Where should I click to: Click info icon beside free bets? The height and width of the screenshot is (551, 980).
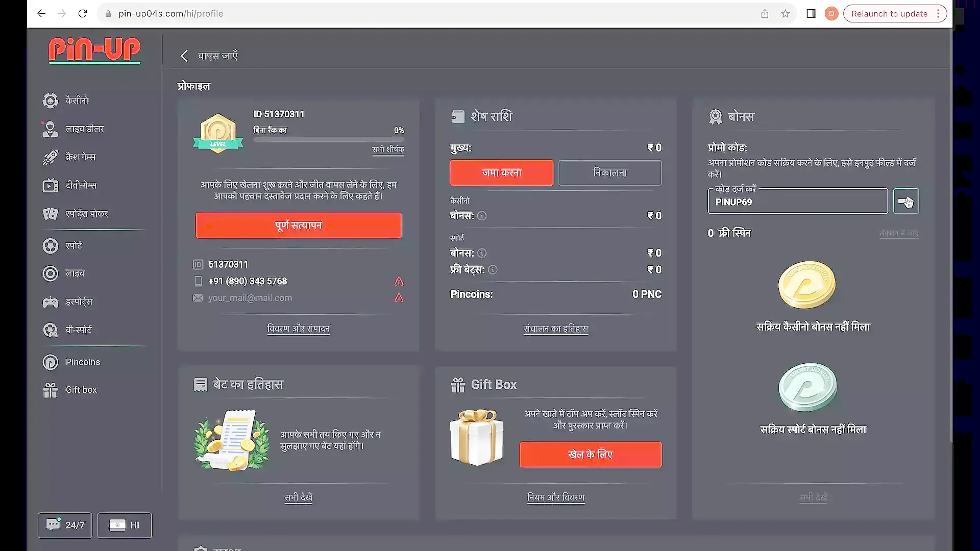click(493, 270)
